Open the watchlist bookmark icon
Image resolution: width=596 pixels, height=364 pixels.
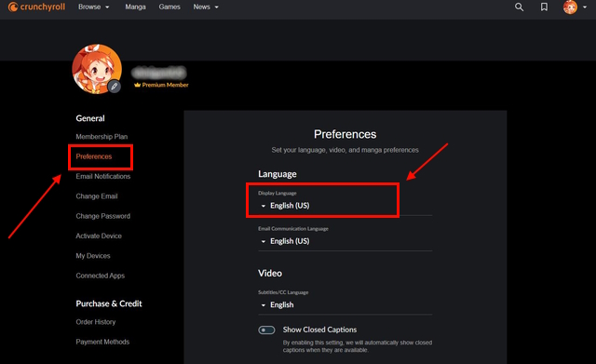coord(544,7)
